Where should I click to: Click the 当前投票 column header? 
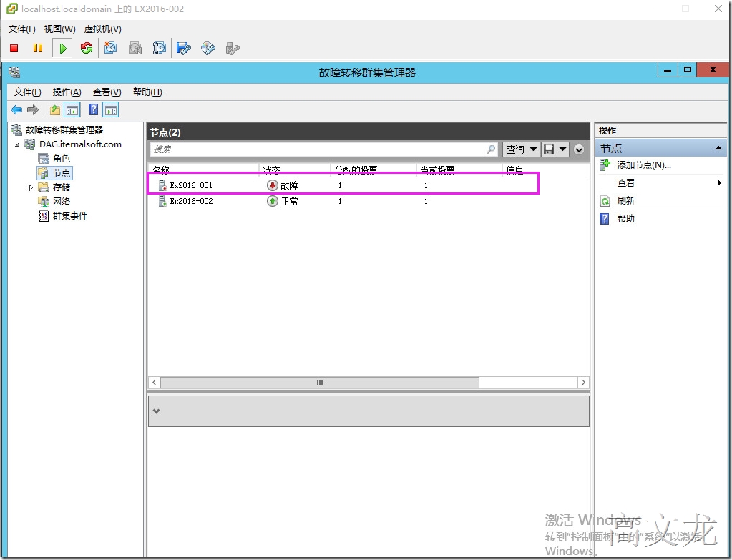point(459,170)
